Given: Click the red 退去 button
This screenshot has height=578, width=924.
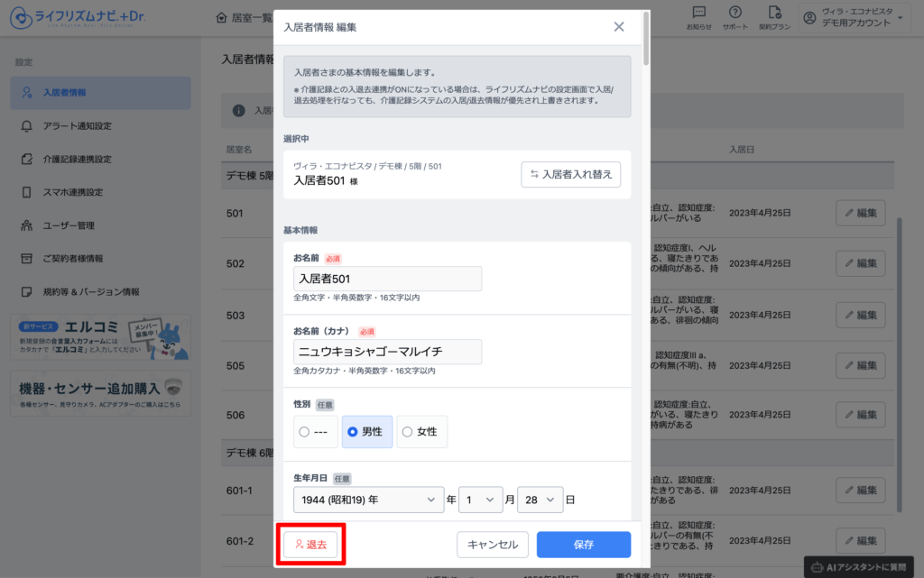Looking at the screenshot, I should 310,545.
